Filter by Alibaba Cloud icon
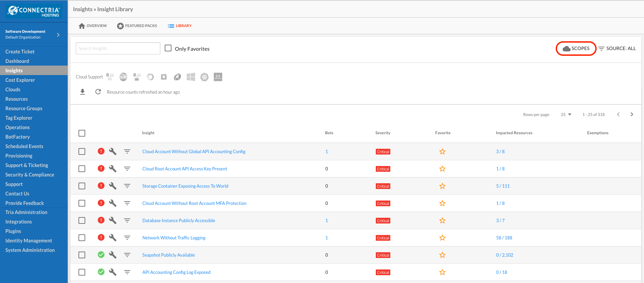Viewport: 644px width, 283px height. (218, 77)
